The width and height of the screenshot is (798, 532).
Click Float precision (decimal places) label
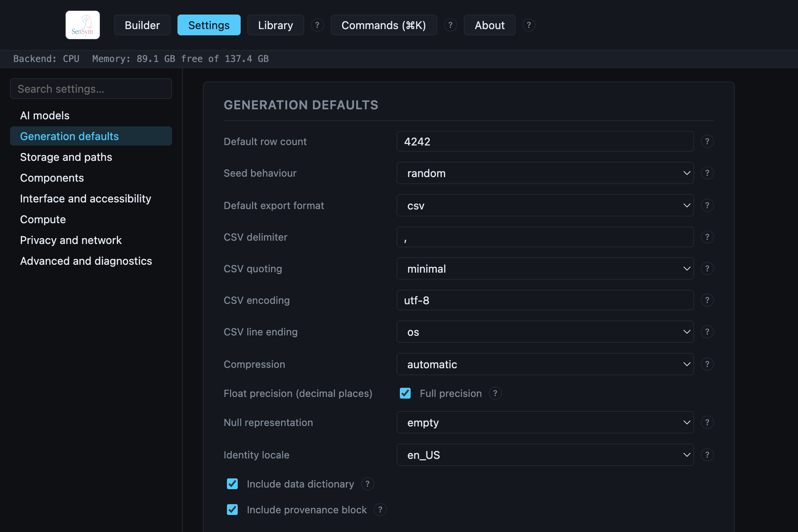pyautogui.click(x=298, y=393)
